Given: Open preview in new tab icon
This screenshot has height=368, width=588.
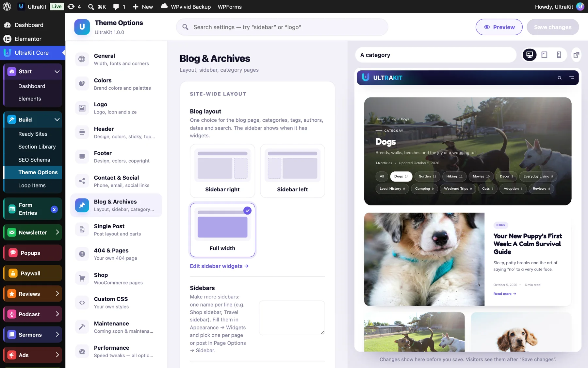Looking at the screenshot, I should 577,55.
